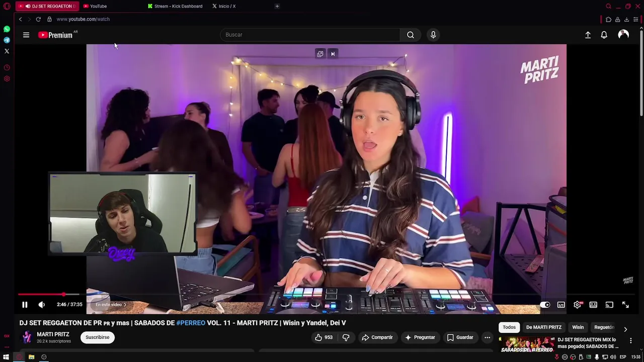
Task: Seek the video using the red progress bar
Action: click(41, 294)
